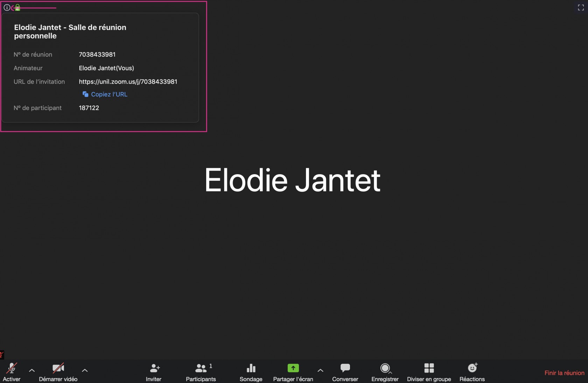Expand video options arrow next to Démarrer vidéo

coord(85,370)
